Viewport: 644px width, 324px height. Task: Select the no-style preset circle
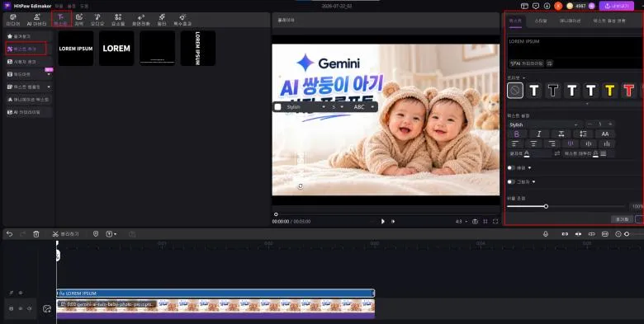515,90
